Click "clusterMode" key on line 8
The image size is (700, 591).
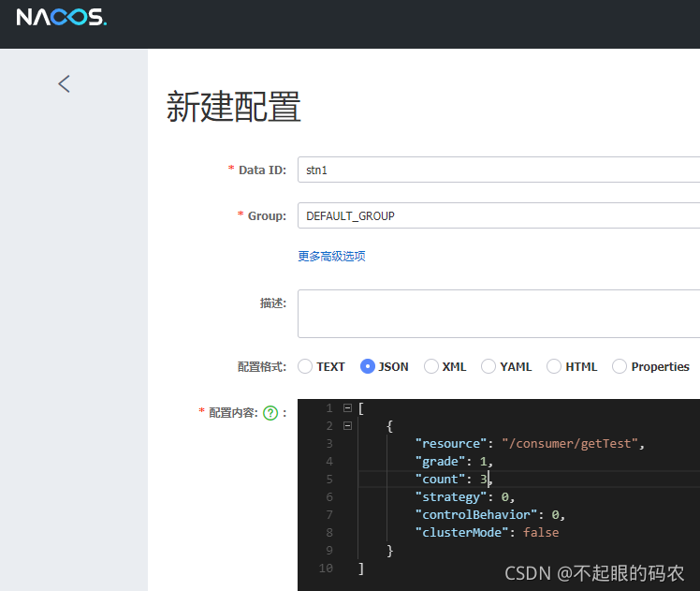coord(461,533)
